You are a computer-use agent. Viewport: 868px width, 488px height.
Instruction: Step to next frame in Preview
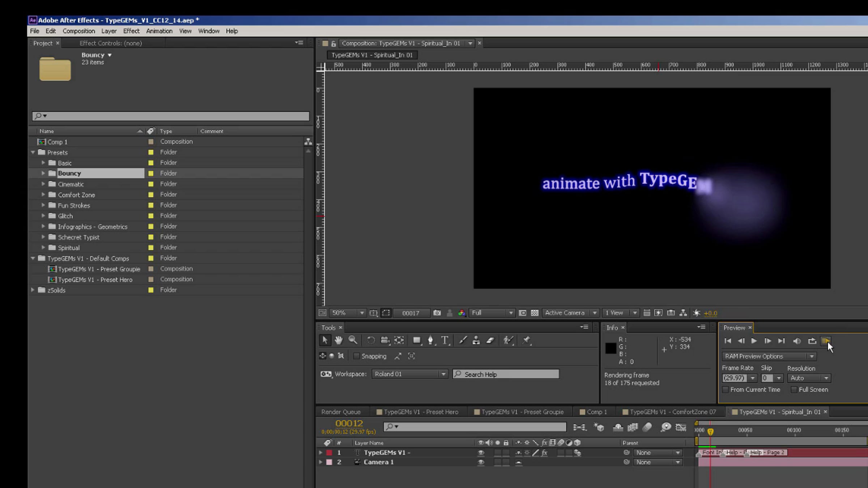[767, 341]
